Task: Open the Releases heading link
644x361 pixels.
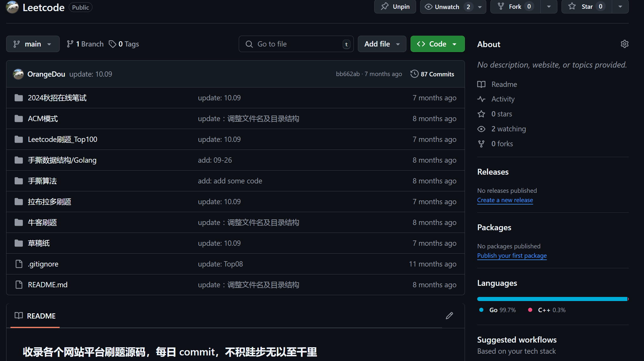Action: click(x=493, y=172)
